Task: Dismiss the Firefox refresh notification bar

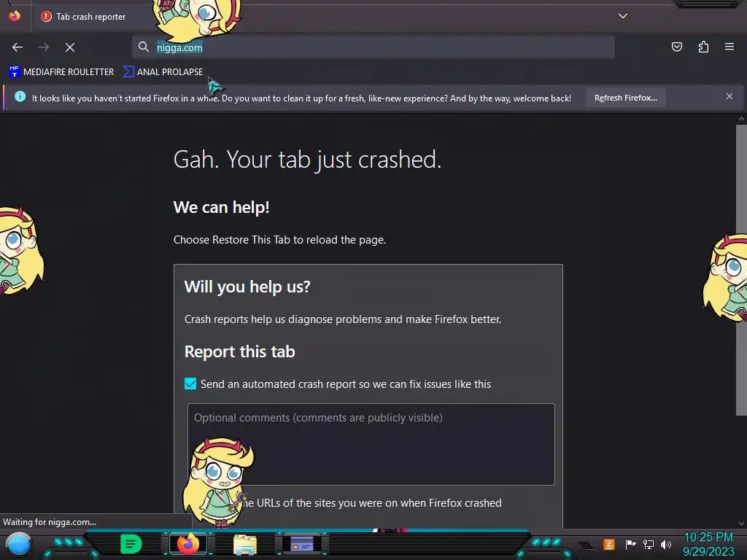Action: 729,96
